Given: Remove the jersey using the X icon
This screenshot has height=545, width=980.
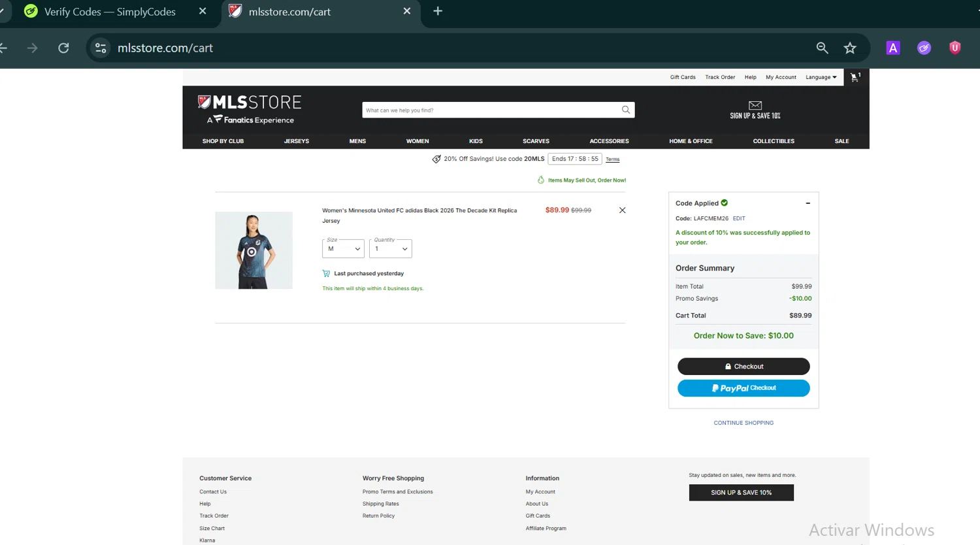Looking at the screenshot, I should pos(622,210).
